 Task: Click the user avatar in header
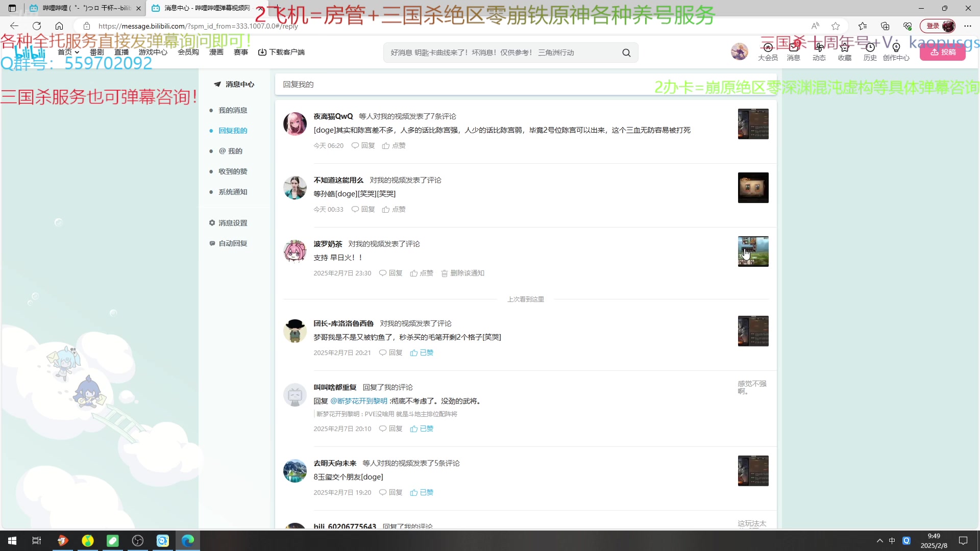pos(739,52)
